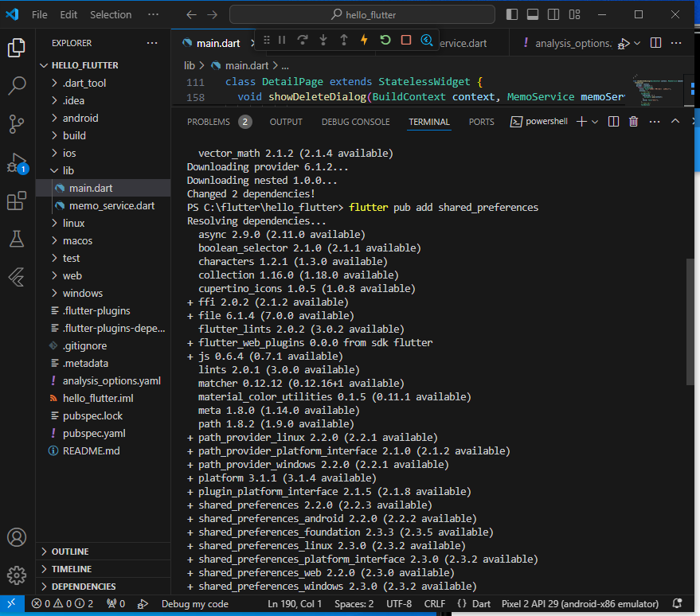Open the Testing beaker view
Viewport: 700px width, 616px height.
click(x=17, y=239)
